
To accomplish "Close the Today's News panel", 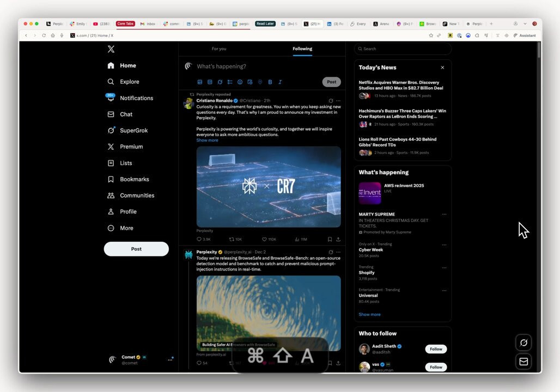I will point(442,68).
